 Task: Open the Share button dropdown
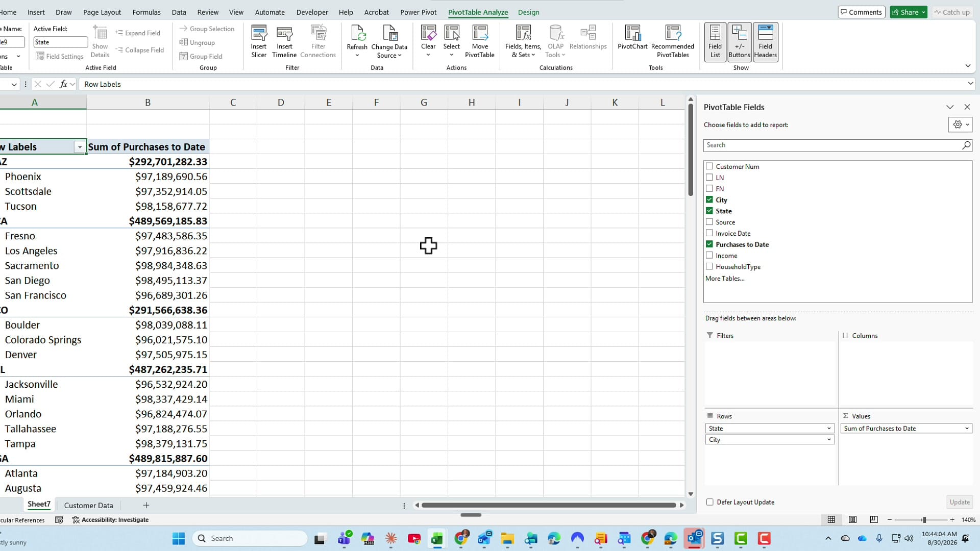coord(923,12)
